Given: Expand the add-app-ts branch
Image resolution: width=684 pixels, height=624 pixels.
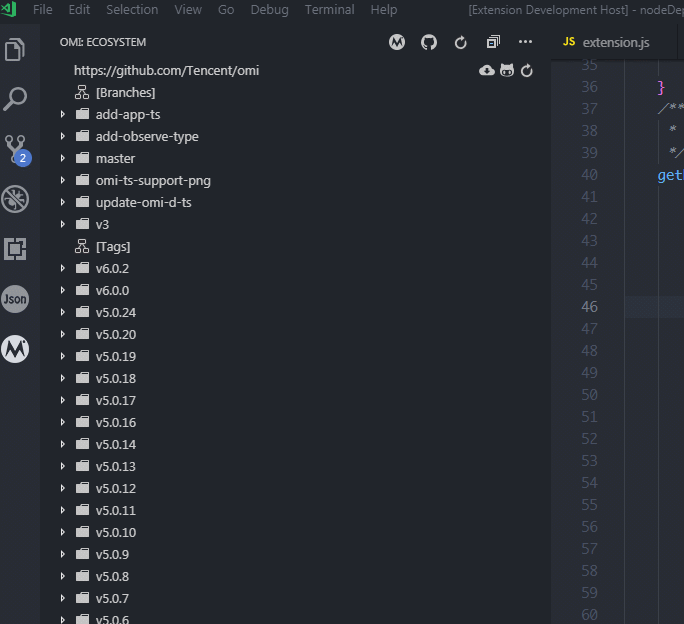Looking at the screenshot, I should coord(63,114).
